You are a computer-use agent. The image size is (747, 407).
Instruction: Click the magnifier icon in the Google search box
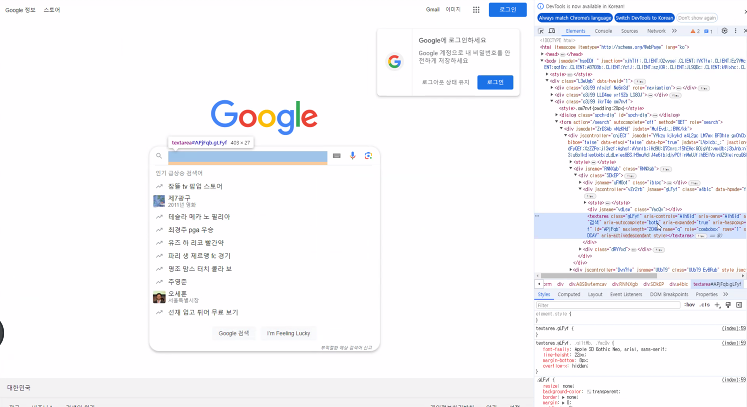[x=159, y=156]
